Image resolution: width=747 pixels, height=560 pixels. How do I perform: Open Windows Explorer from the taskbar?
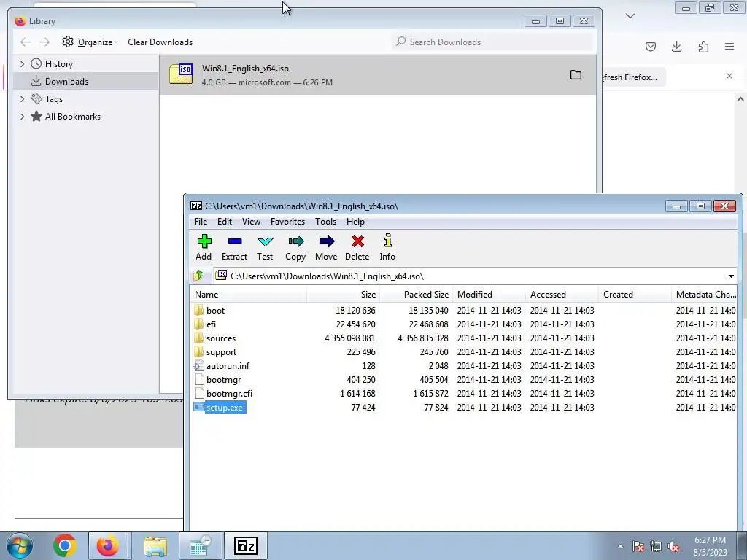pos(155,545)
